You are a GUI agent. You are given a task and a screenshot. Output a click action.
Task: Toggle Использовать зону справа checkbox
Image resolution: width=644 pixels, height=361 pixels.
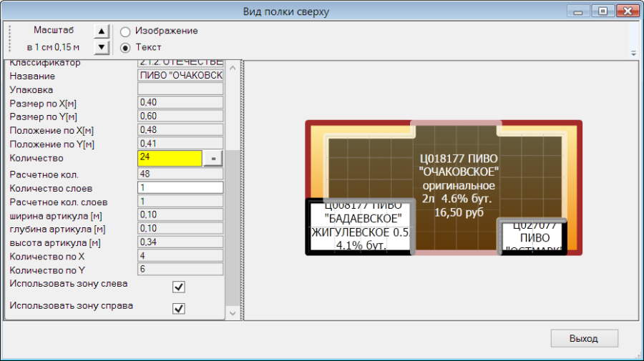click(179, 309)
